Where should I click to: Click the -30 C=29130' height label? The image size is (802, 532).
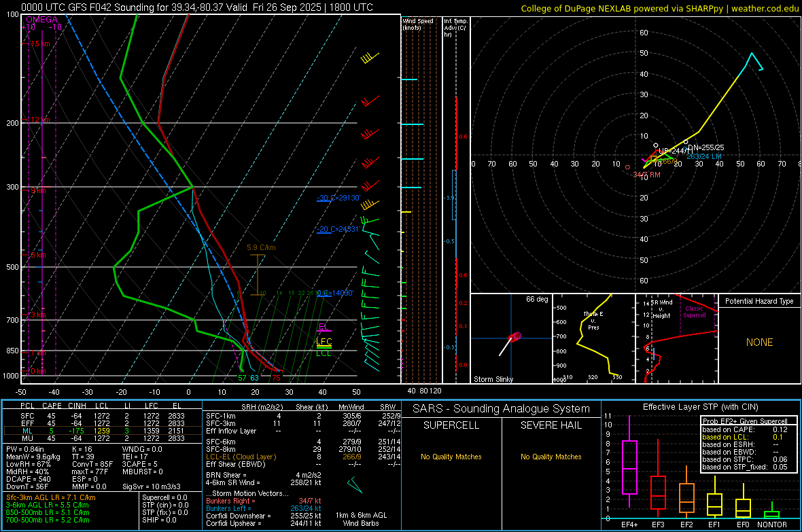point(338,198)
